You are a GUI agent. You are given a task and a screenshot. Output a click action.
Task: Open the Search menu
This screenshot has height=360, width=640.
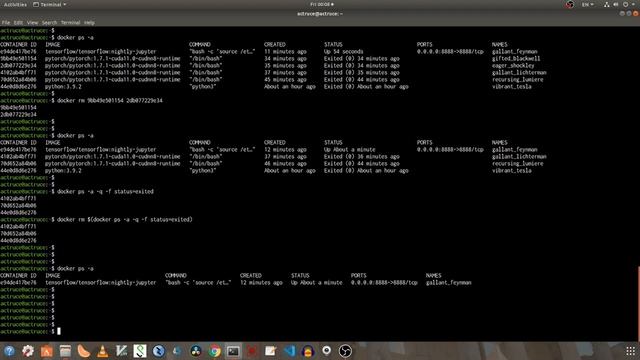click(49, 23)
